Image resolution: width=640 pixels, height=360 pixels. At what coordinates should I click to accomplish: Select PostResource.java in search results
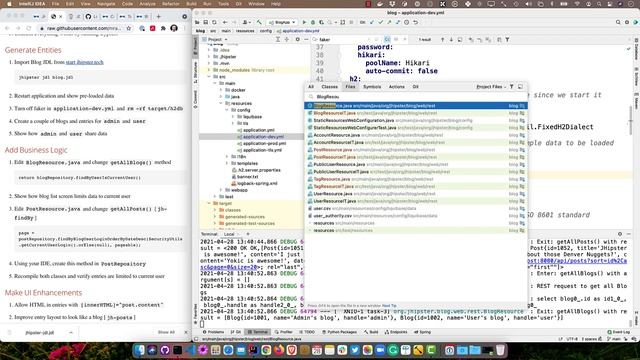[x=416, y=150]
